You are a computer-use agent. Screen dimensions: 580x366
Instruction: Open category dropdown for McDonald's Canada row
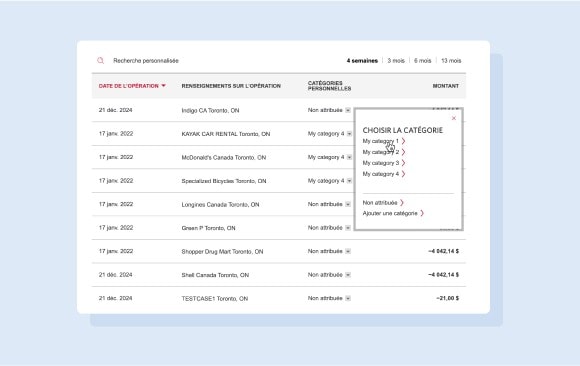349,157
